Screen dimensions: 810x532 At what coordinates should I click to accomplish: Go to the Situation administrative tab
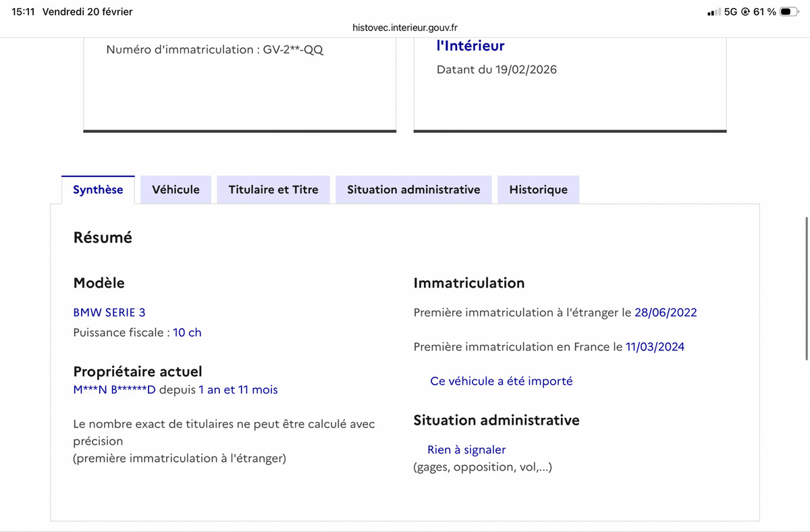pos(413,190)
